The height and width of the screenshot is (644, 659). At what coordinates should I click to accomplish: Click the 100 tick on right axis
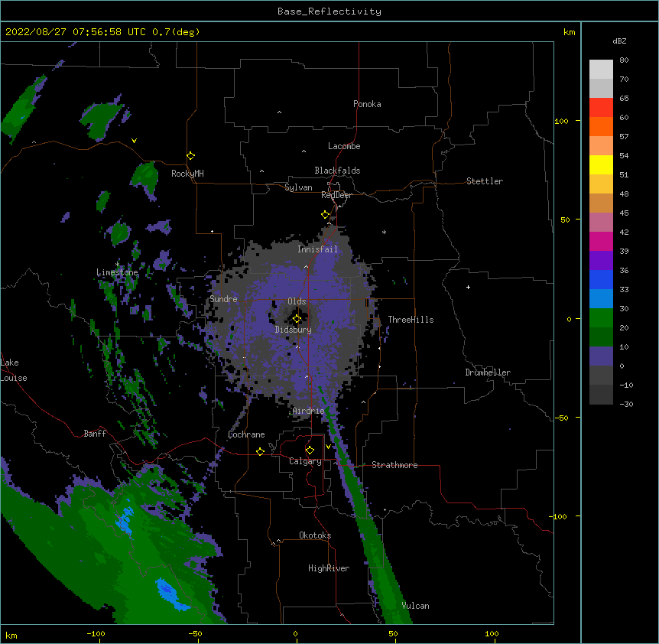pyautogui.click(x=561, y=121)
